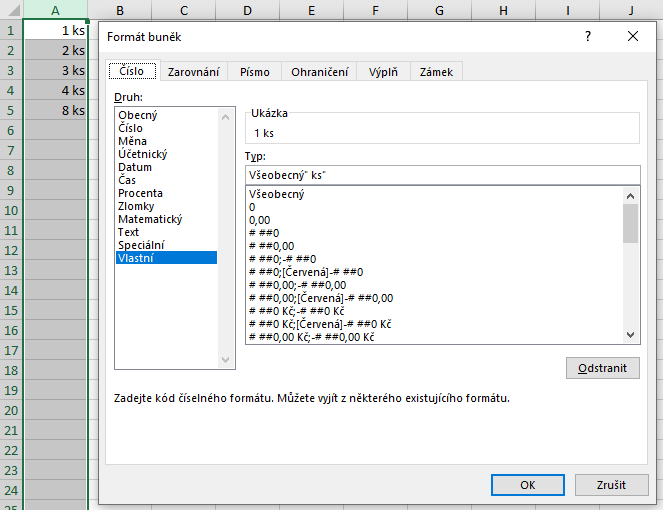Go to the Ohraničení tab
663x510 pixels.
tap(319, 72)
